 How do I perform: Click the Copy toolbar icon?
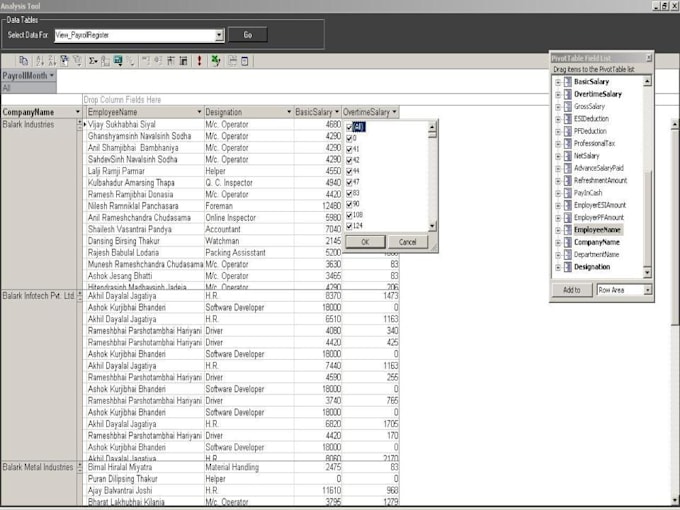tap(23, 61)
